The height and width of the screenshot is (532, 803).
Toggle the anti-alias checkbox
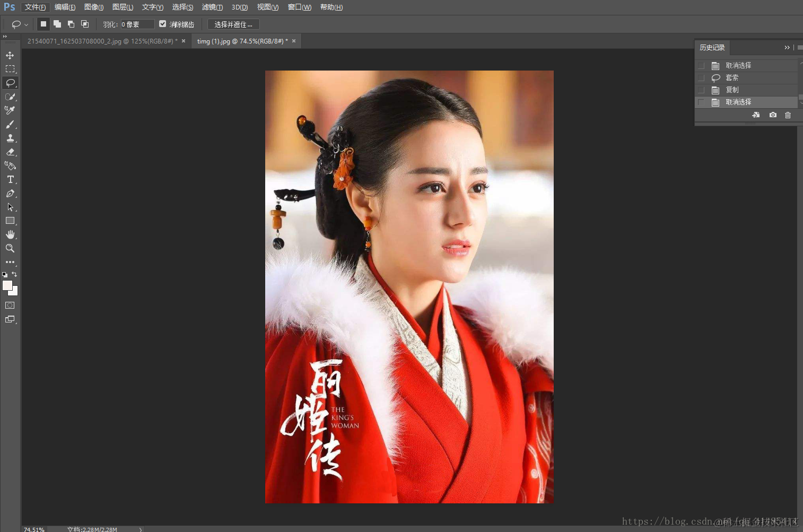pos(163,24)
